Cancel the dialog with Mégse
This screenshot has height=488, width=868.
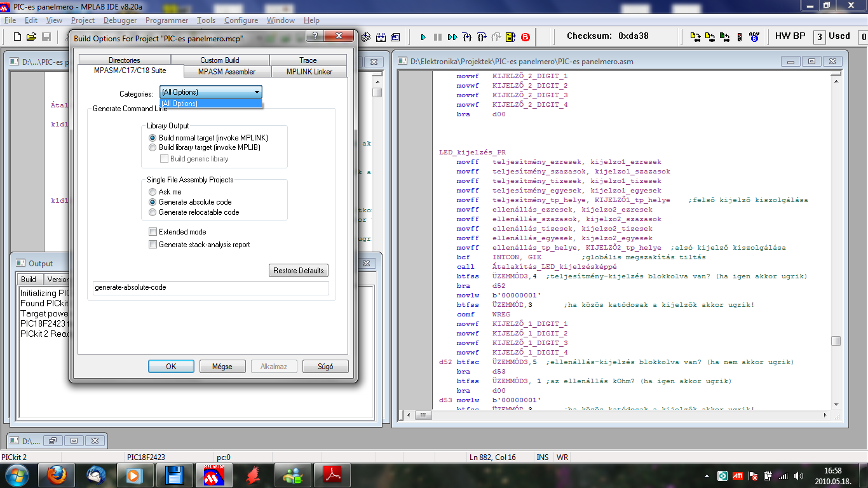[222, 367]
